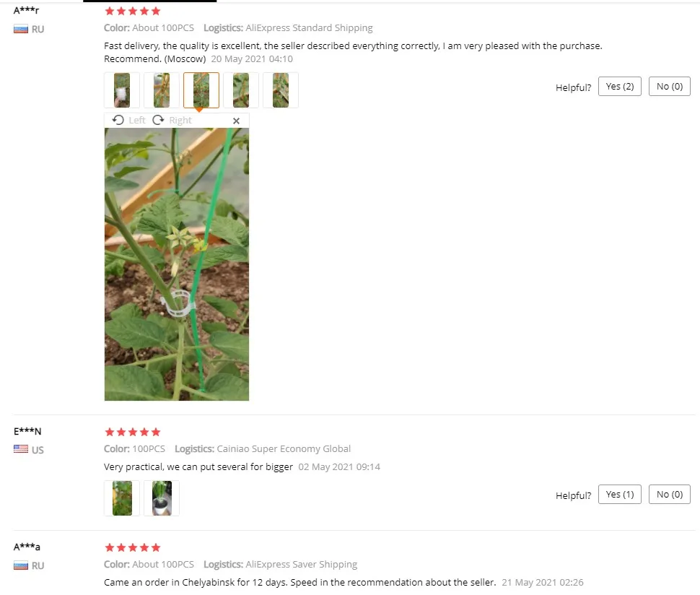The image size is (700, 595).
Task: Open first thumbnail in A***r's review
Action: pos(122,90)
